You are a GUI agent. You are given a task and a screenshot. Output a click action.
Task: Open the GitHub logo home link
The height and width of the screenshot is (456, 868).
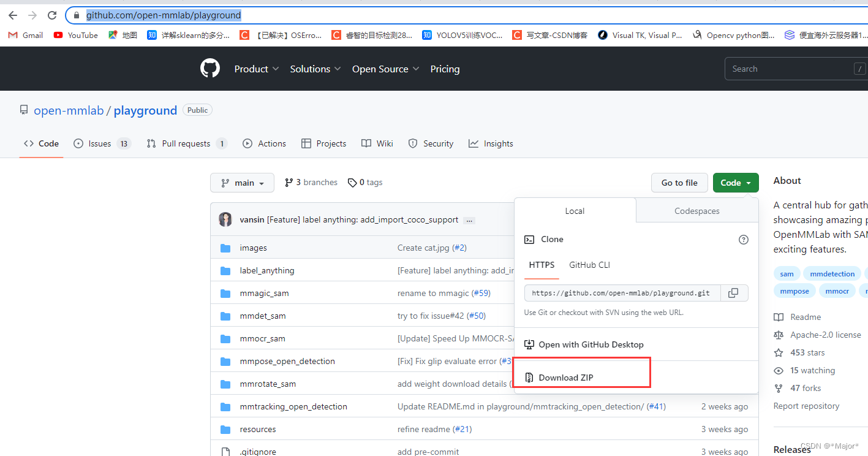coord(210,69)
